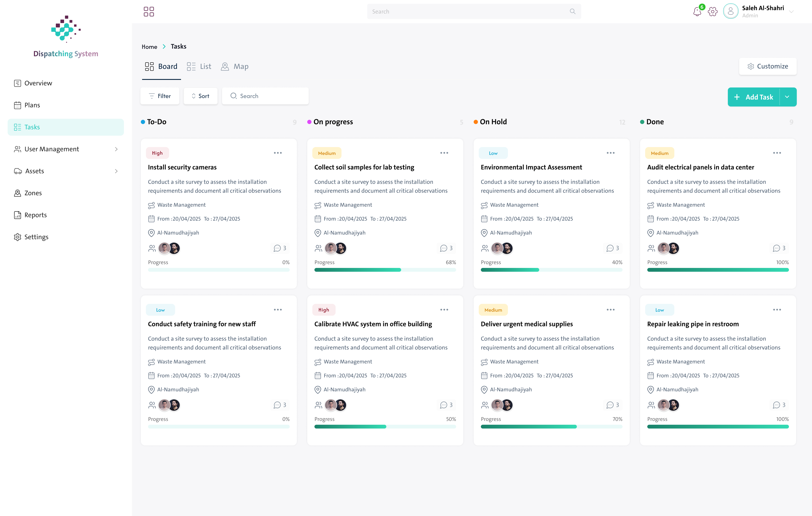Open more options on Calibrate HVAC system card
The height and width of the screenshot is (516, 812).
(x=444, y=310)
